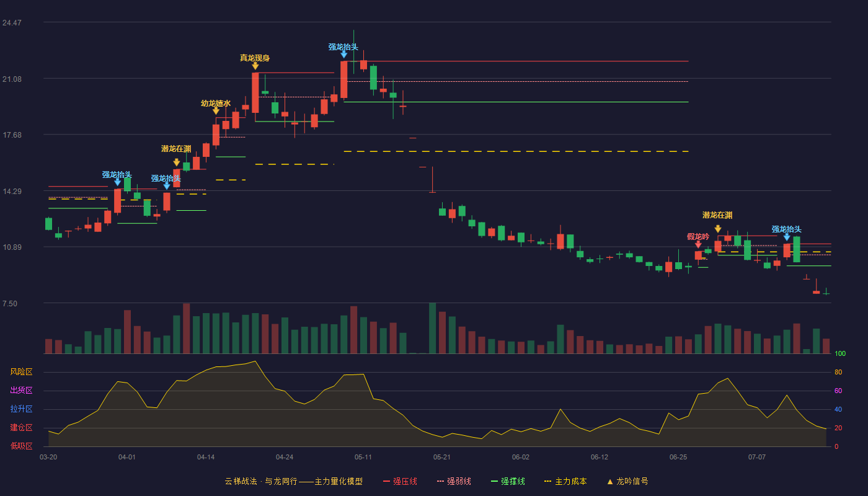Click 强龙抬头 marker above the 05-11 candle

tap(343, 55)
